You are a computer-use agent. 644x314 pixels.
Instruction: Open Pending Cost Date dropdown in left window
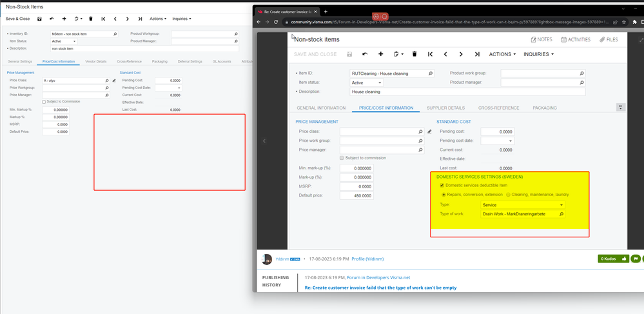coord(179,88)
